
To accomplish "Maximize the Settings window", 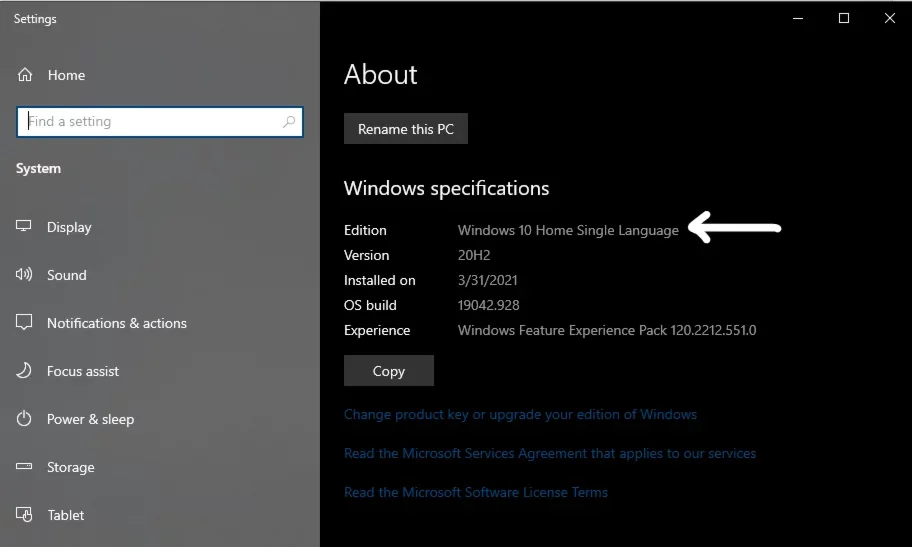I will click(x=844, y=18).
